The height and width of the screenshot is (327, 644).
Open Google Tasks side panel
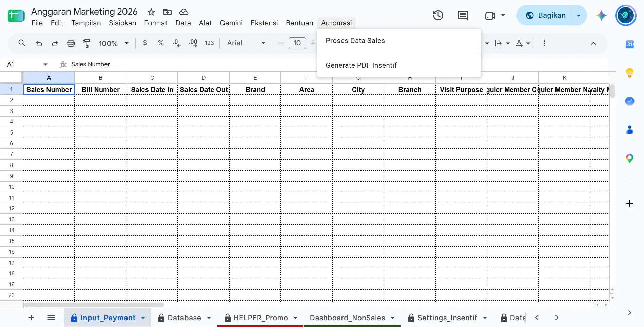click(630, 101)
